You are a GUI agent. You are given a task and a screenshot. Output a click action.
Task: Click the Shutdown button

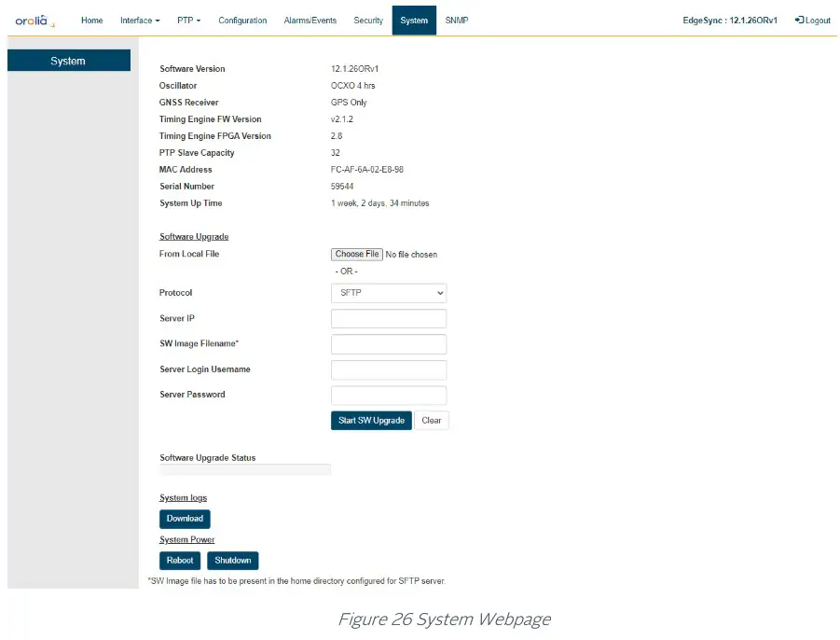(232, 560)
